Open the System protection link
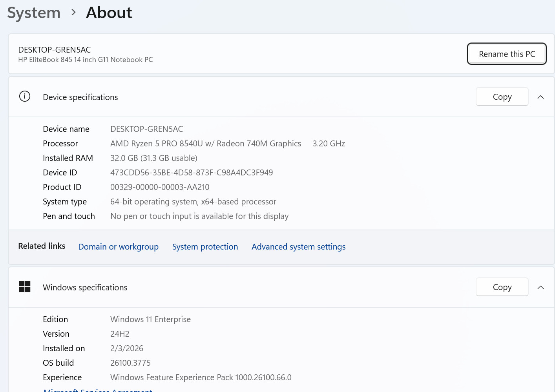 [205, 247]
